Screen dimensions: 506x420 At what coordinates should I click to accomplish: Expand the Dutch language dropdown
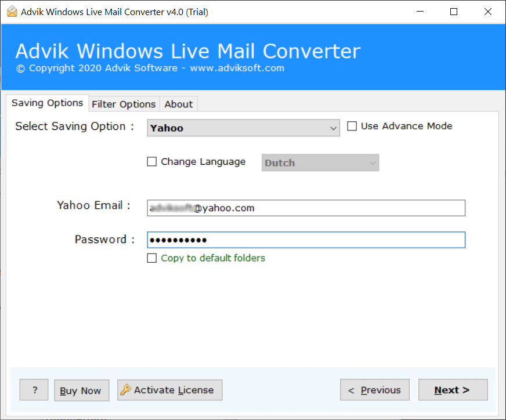click(320, 162)
